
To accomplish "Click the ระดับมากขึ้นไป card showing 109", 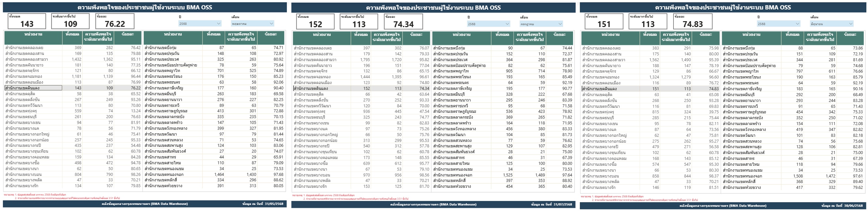I will [x=71, y=21].
